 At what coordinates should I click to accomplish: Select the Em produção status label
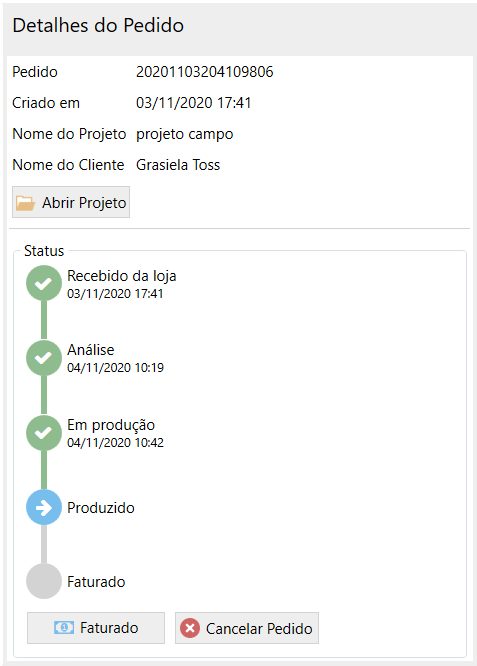coord(111,425)
